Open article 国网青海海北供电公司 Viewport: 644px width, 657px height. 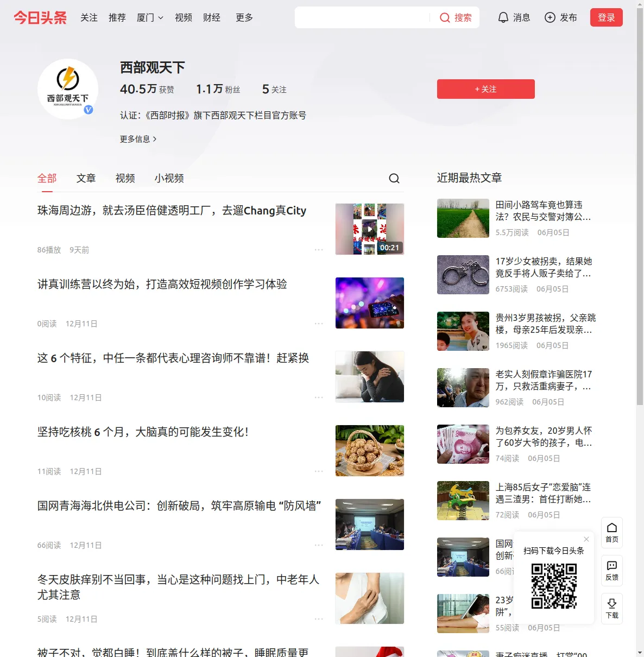[179, 506]
